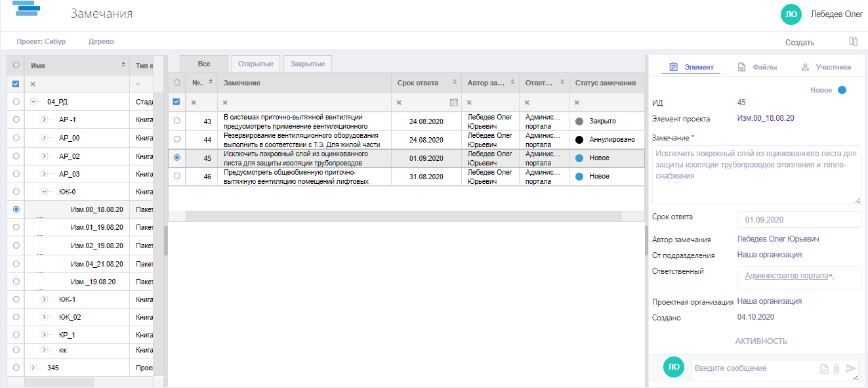Send the message with the arrow icon
The width and height of the screenshot is (868, 388).
pyautogui.click(x=851, y=368)
